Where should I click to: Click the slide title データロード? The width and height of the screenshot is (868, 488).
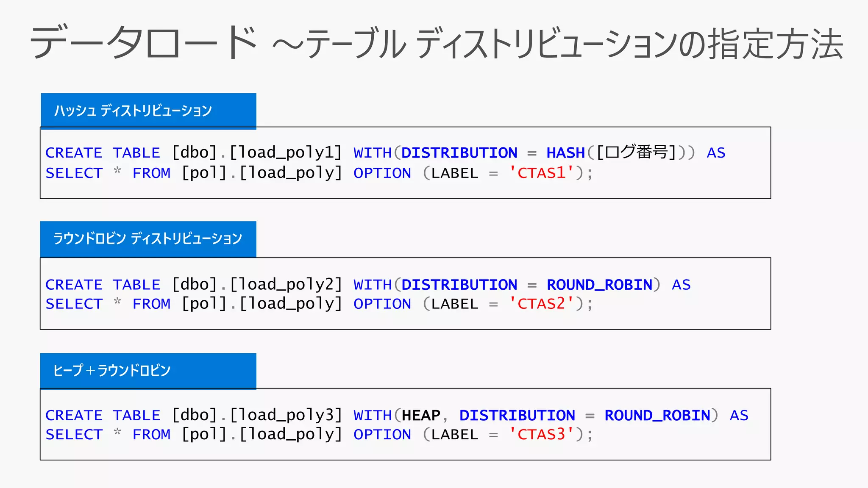coord(143,42)
